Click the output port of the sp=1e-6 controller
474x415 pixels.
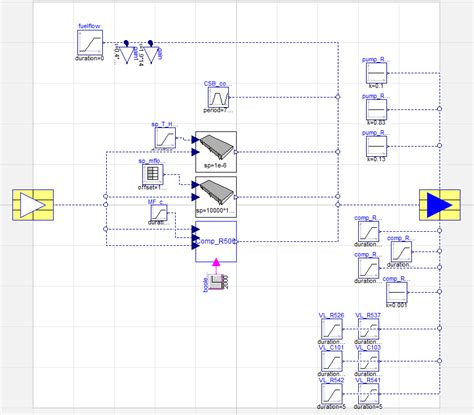pyautogui.click(x=236, y=152)
